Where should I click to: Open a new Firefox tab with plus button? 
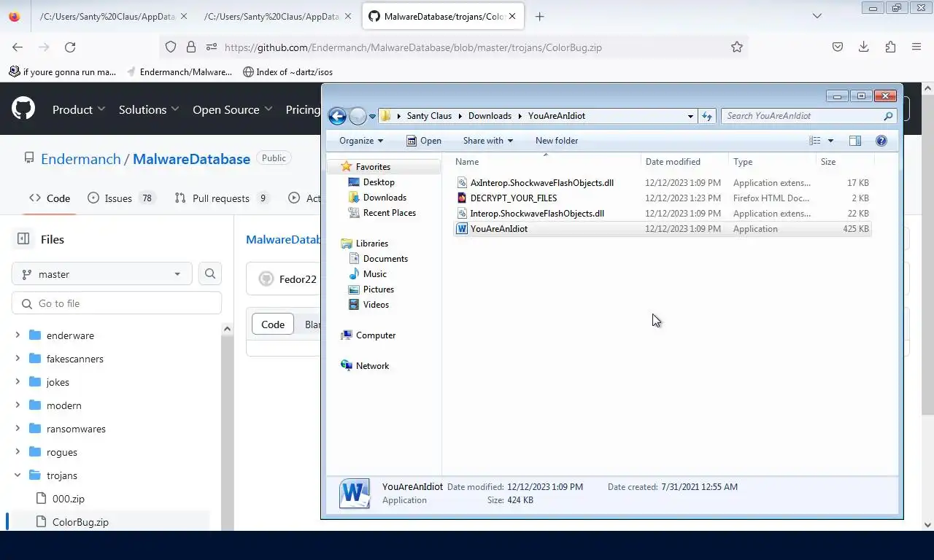coord(539,16)
